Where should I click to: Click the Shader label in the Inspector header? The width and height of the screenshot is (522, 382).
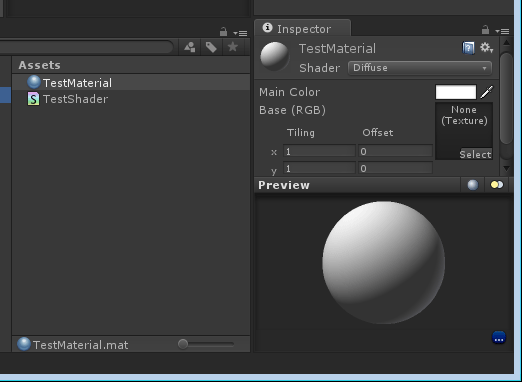point(320,68)
